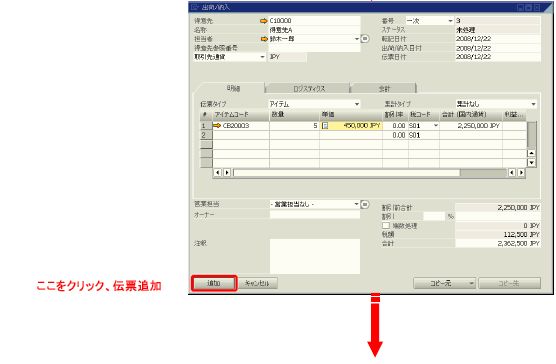Open the tax code S01 dropdown in row 1
This screenshot has height=364, width=556.
coord(436,125)
